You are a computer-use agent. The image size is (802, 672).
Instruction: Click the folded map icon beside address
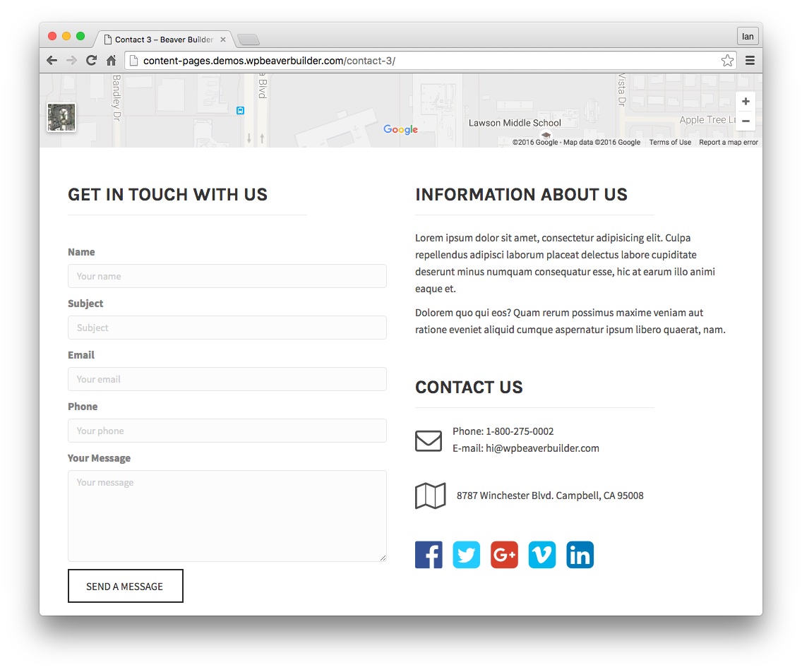click(430, 496)
